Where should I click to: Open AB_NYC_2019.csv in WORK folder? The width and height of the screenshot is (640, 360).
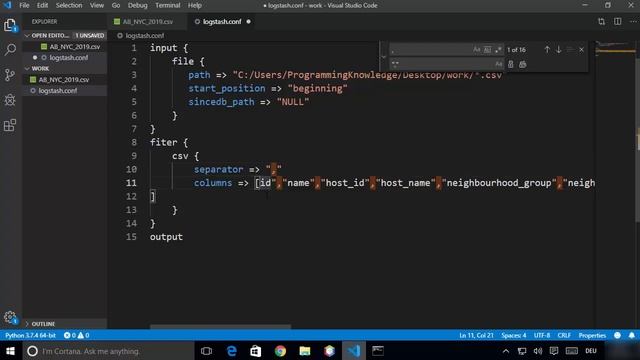point(64,80)
